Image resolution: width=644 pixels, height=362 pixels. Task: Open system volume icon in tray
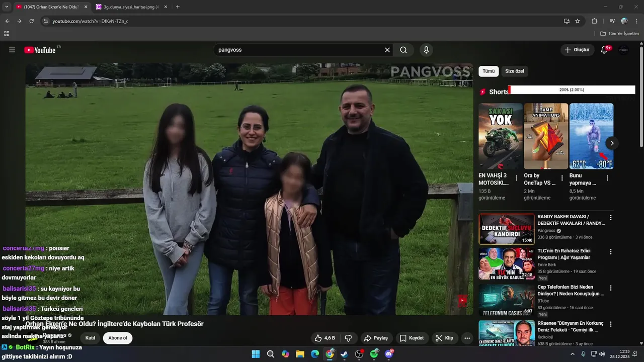(602, 354)
